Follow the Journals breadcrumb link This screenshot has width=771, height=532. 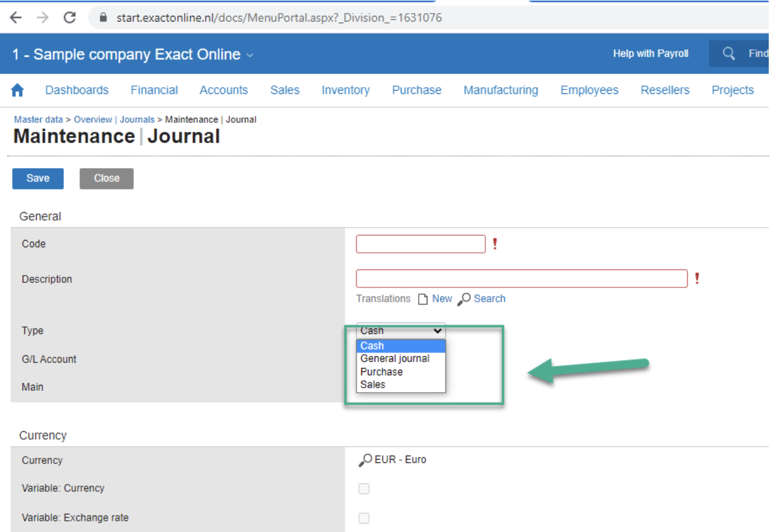137,119
